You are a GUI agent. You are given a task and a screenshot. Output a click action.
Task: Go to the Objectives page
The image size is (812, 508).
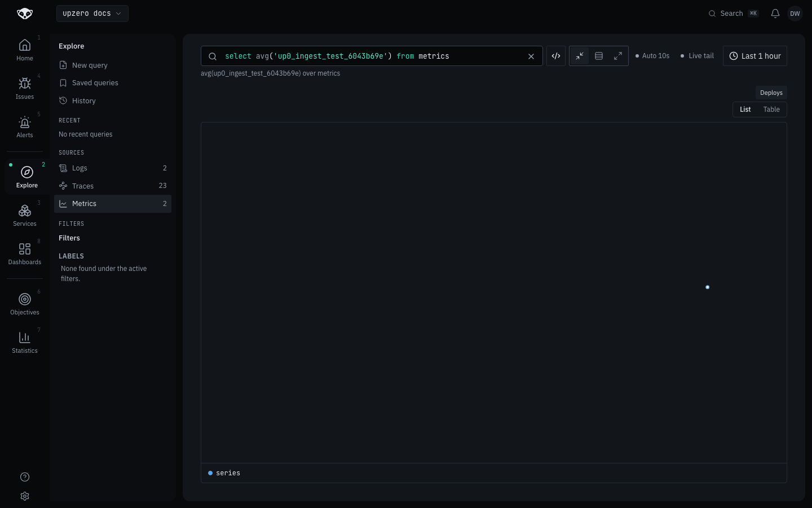pyautogui.click(x=25, y=304)
